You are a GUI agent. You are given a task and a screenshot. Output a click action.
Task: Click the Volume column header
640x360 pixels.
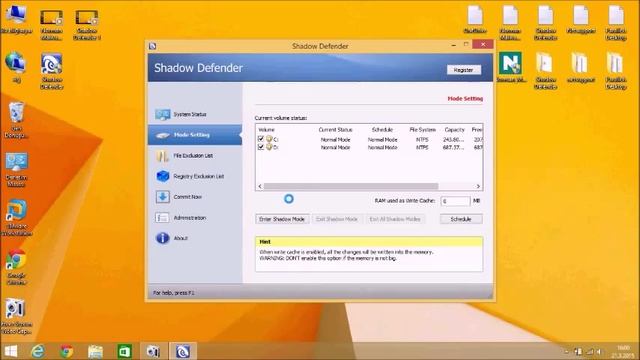(x=267, y=130)
